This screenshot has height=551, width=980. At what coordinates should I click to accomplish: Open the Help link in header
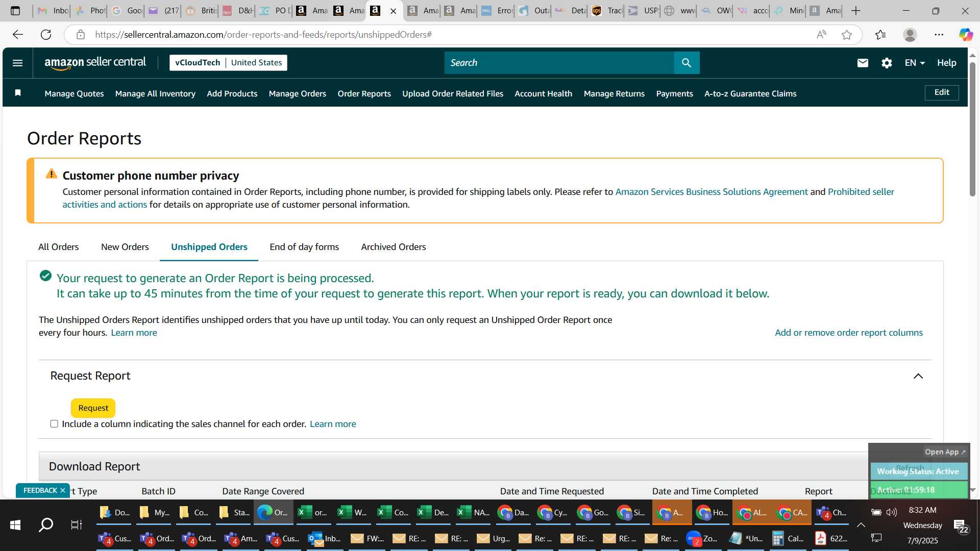click(946, 63)
